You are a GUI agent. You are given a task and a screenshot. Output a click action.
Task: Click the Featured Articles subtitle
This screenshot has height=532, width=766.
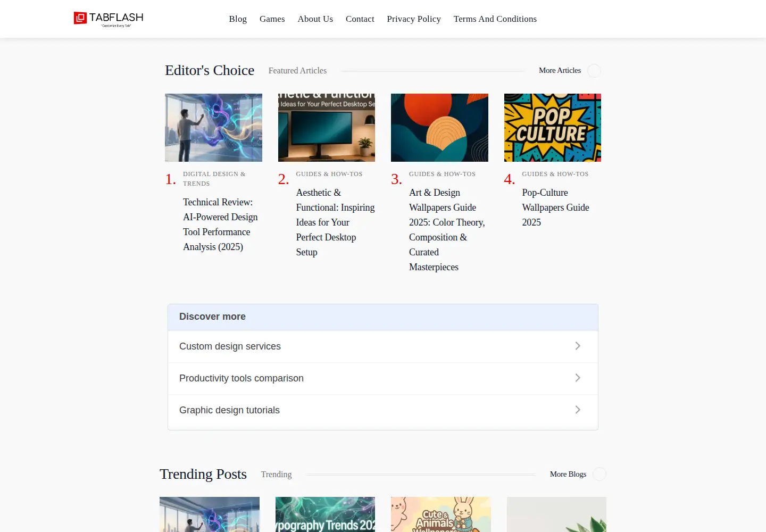pyautogui.click(x=297, y=70)
